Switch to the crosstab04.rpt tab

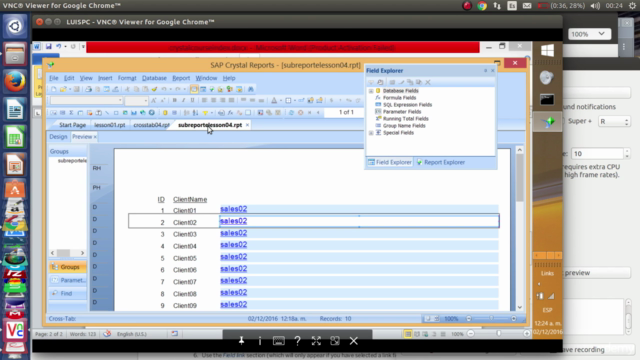coord(151,125)
